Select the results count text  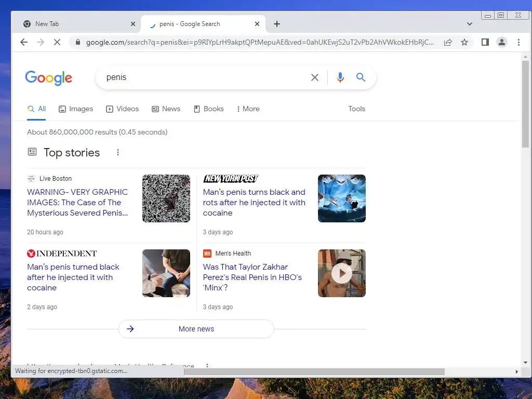pos(97,132)
